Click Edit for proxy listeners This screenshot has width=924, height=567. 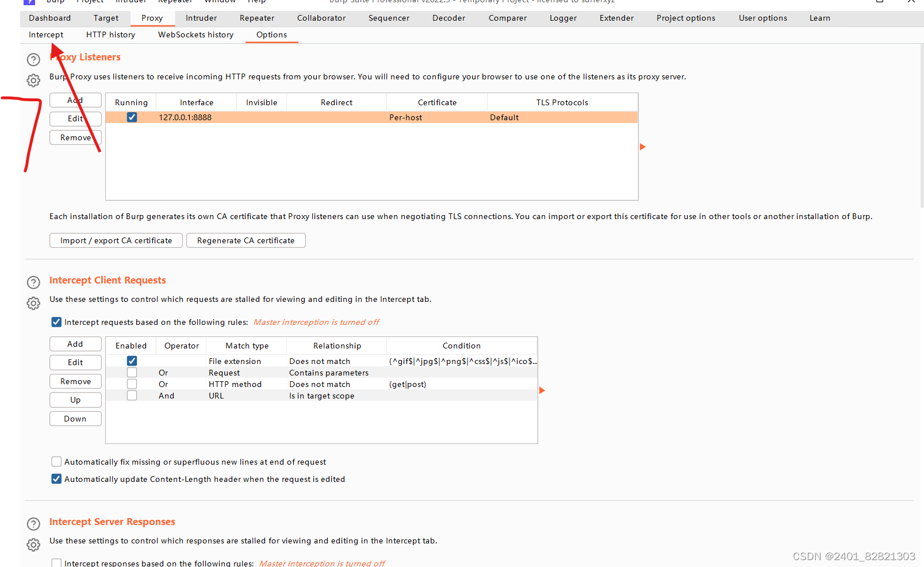75,118
